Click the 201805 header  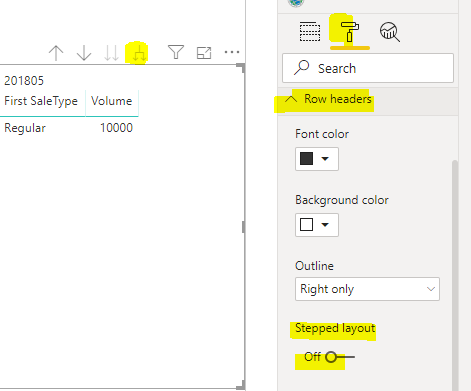pos(24,81)
